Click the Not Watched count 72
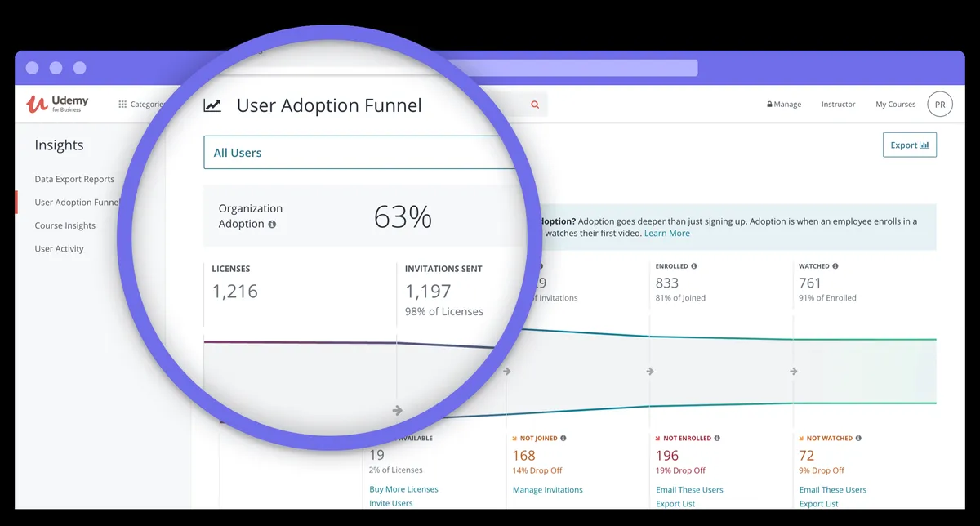 [806, 455]
